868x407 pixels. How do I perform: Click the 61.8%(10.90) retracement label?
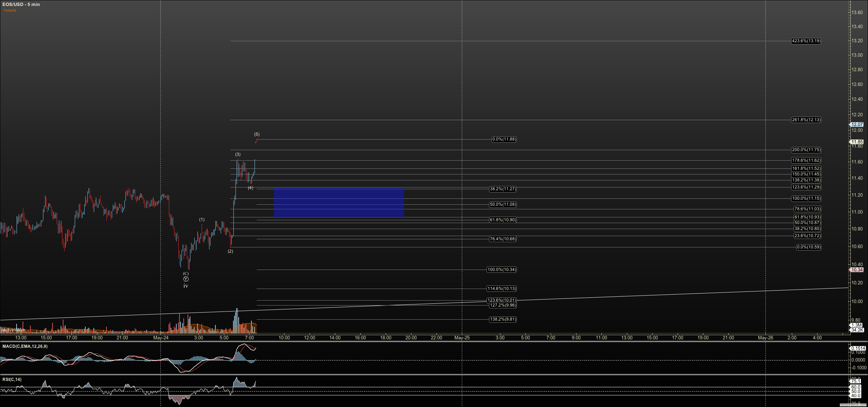click(x=503, y=220)
